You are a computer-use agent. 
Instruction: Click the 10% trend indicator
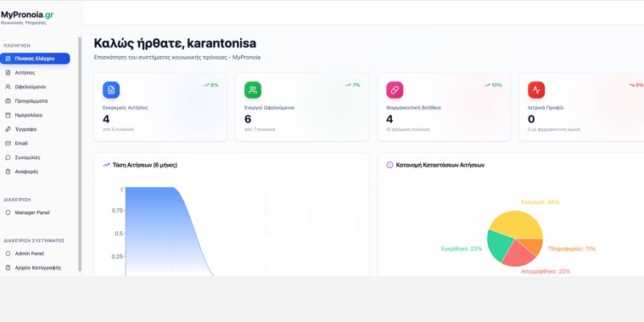click(x=493, y=85)
